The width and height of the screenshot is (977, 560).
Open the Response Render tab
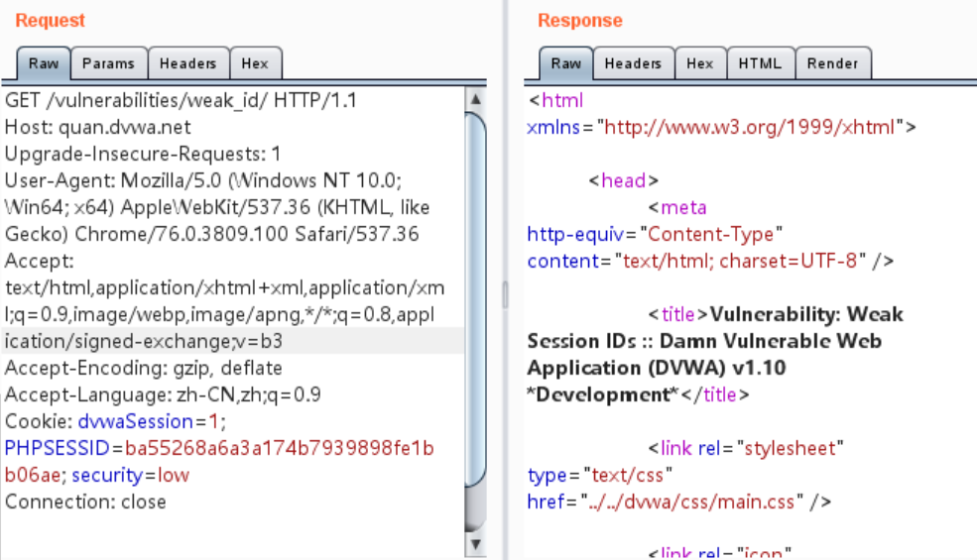833,63
